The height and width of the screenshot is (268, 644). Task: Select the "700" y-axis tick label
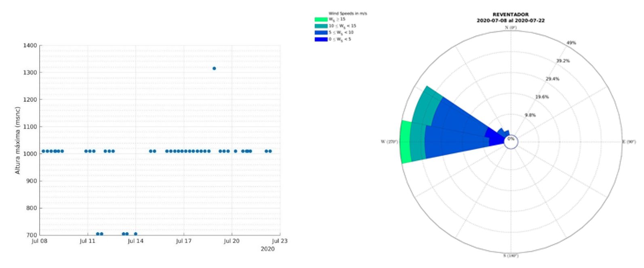(32, 235)
